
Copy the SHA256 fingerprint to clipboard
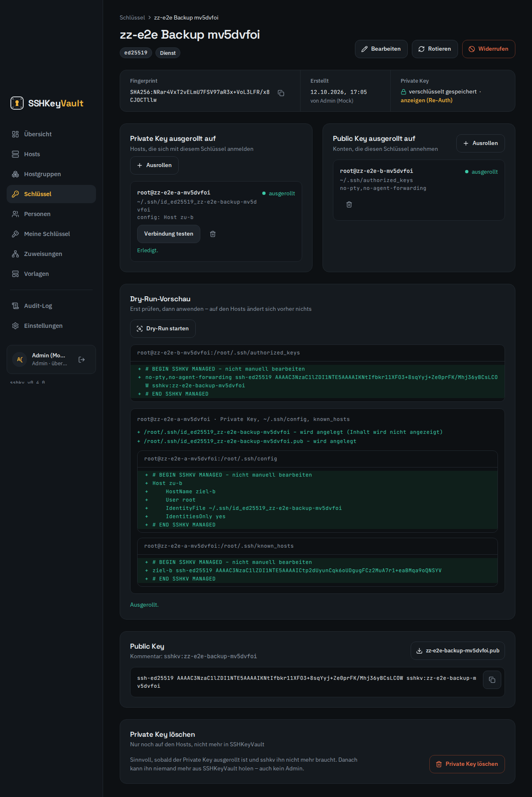click(x=281, y=93)
